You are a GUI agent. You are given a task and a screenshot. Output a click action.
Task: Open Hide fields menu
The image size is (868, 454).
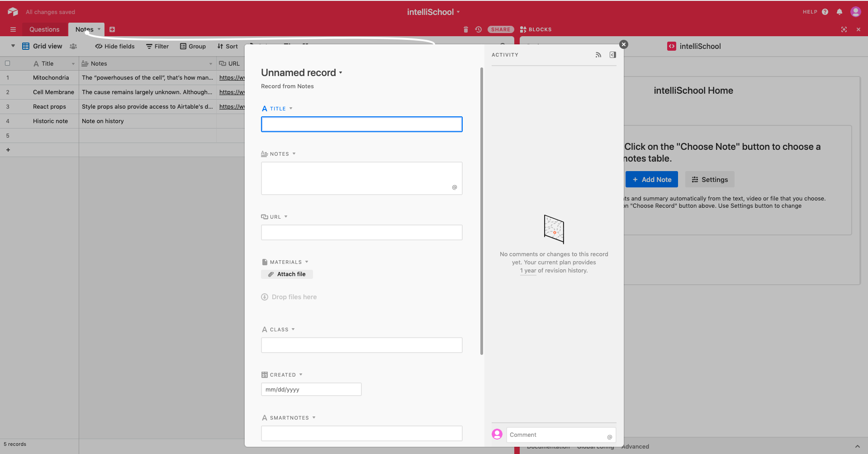pos(115,46)
